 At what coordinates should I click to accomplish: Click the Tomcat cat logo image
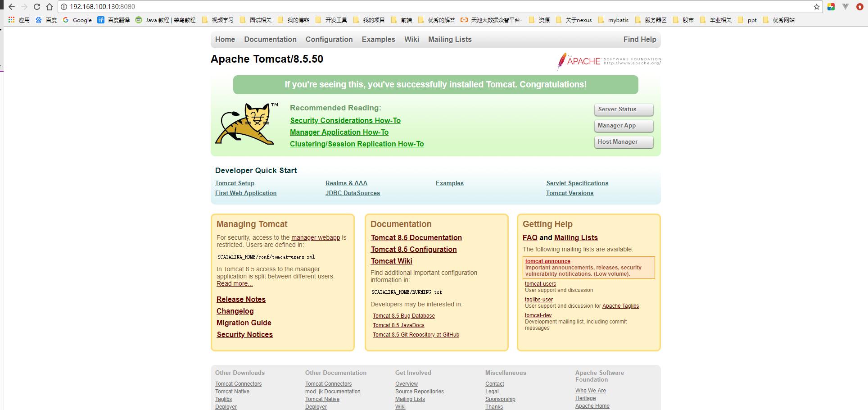[246, 124]
